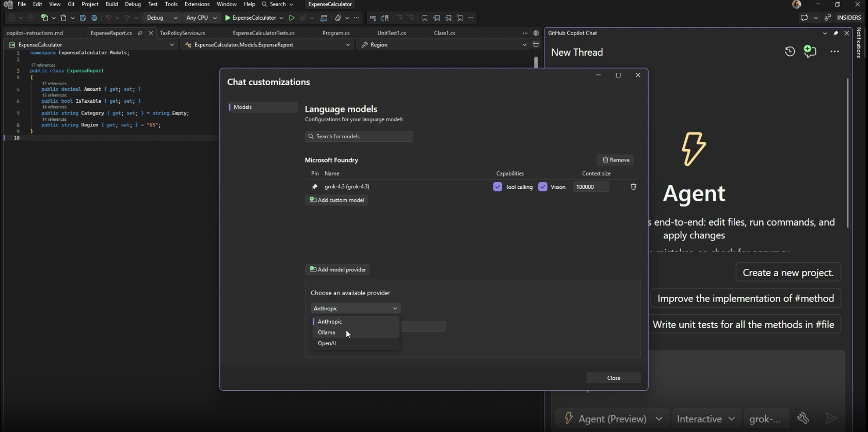
Task: Open editor tab settings gear icon
Action: 536,33
